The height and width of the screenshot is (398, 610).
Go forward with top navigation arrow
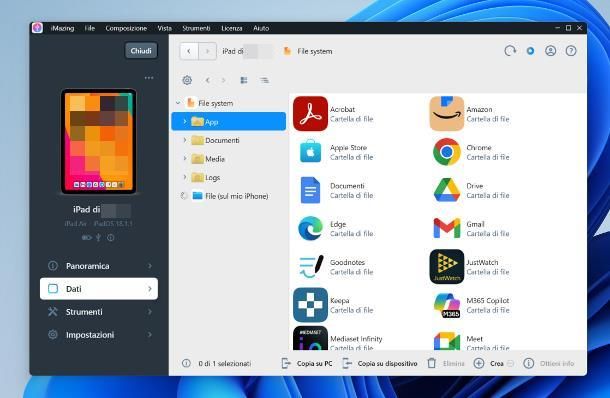[207, 51]
